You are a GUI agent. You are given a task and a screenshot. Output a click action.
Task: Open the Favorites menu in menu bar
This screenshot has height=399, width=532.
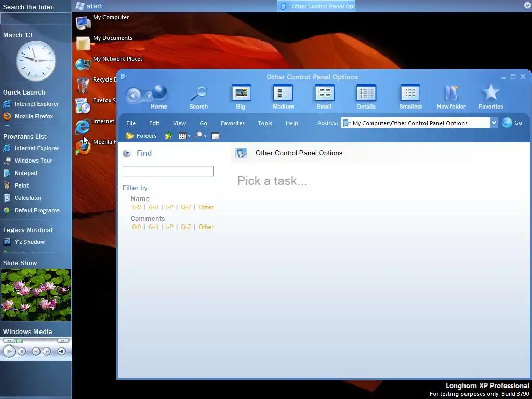click(x=233, y=123)
